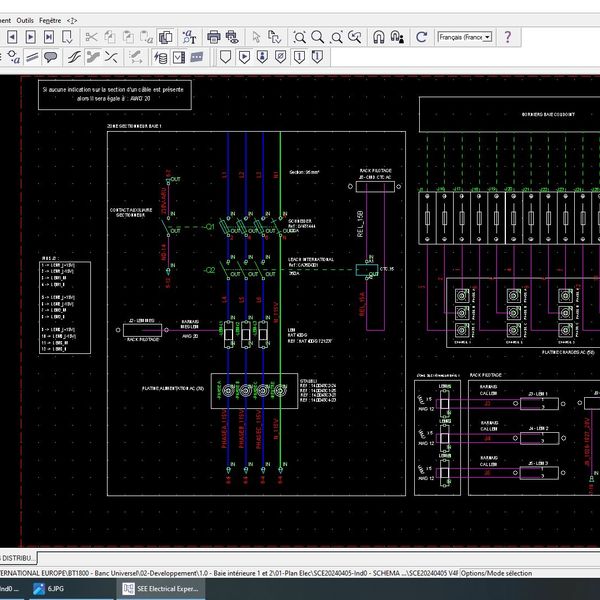The image size is (600, 600).
Task: Click the next page arrow icon
Action: [31, 37]
